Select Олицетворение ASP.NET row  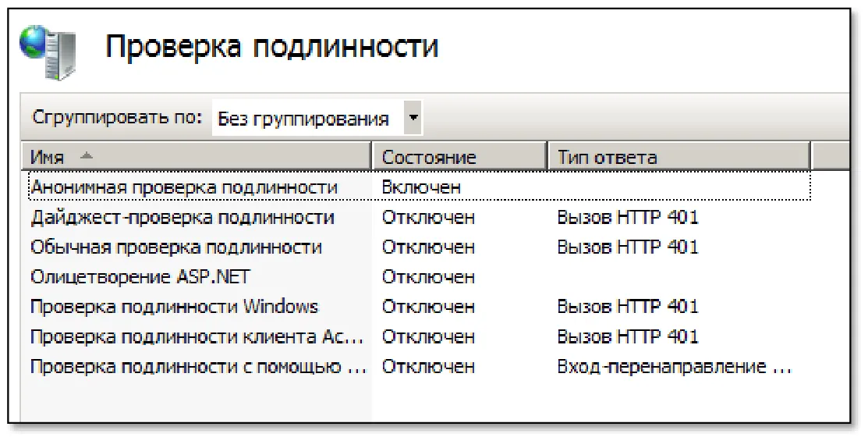click(x=419, y=277)
